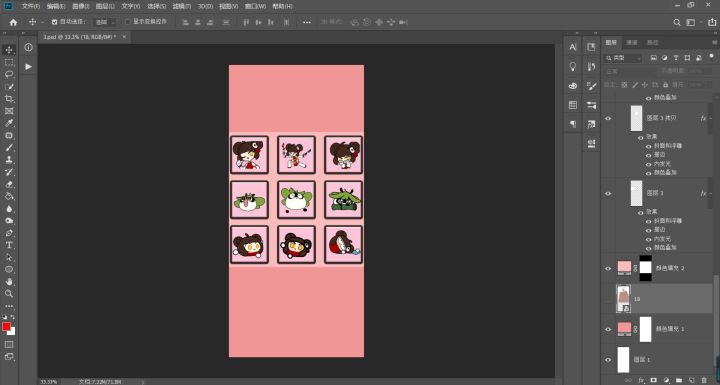Select the Crop tool

[x=9, y=99]
